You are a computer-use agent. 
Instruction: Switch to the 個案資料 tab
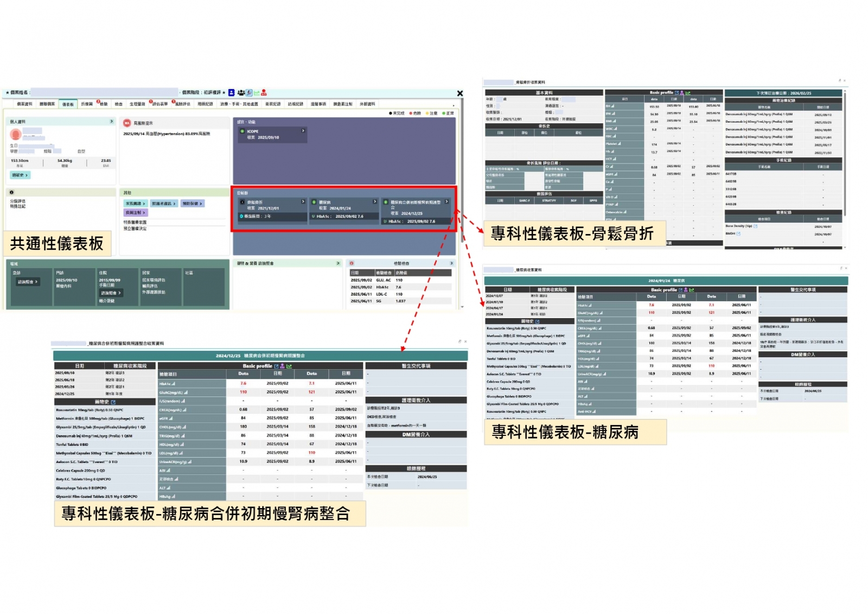24,104
